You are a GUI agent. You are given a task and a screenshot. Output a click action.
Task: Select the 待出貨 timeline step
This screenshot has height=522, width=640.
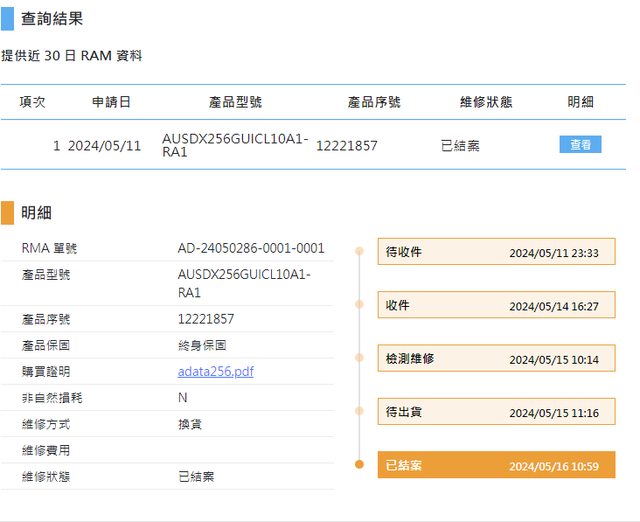click(496, 412)
